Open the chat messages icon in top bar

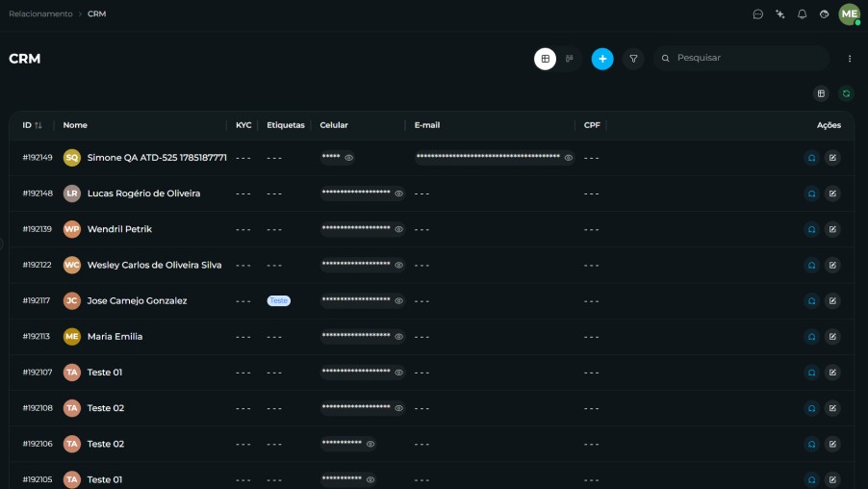(758, 14)
